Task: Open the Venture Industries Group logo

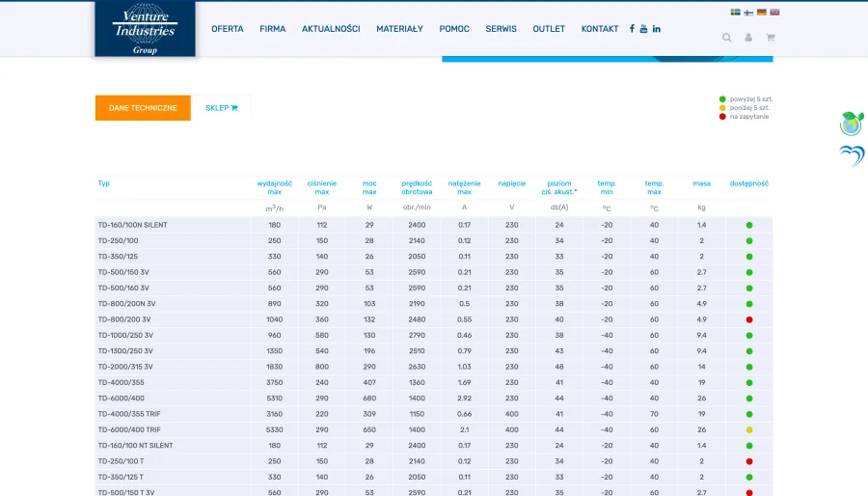Action: (145, 29)
